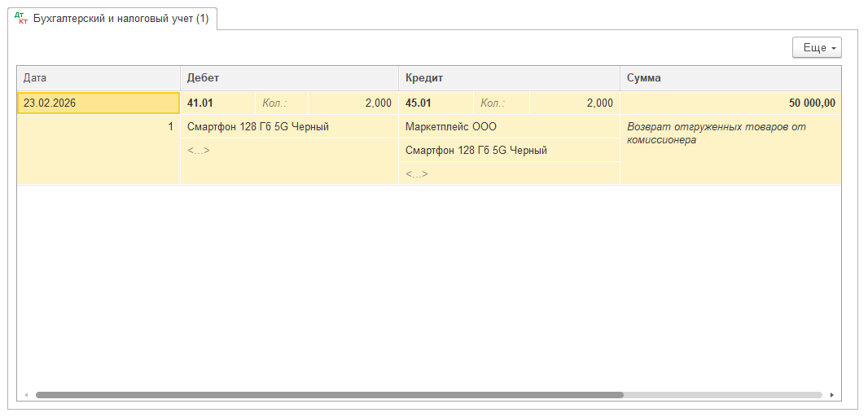Click the Дебет column header
Screen dimensions: 868x417
coord(290,78)
